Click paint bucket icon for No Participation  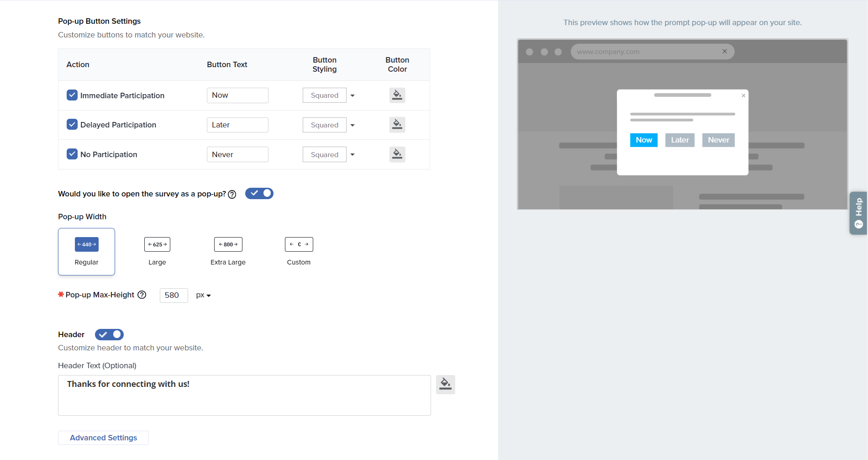(x=397, y=154)
